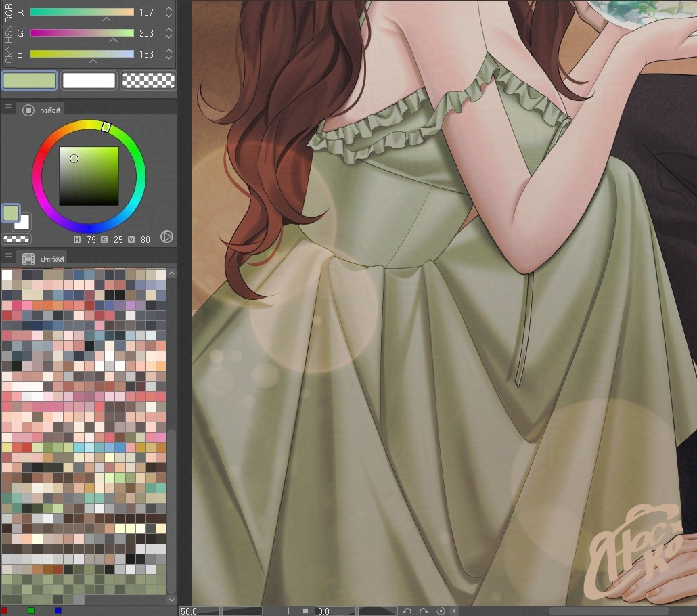Open the color history panel menu icon

(x=9, y=258)
